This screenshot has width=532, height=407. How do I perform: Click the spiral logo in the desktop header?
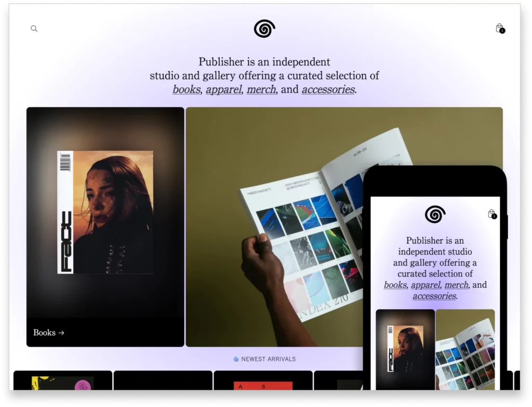coord(264,29)
